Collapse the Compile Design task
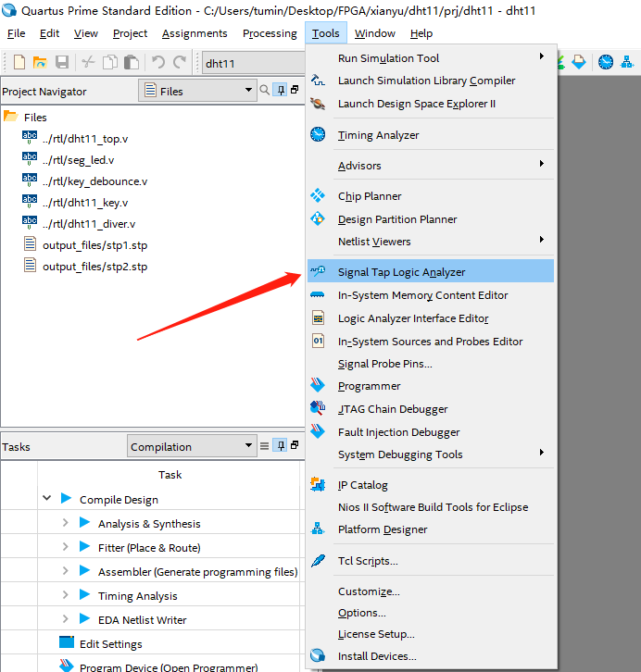Viewport: 641px width, 672px height. pyautogui.click(x=47, y=498)
